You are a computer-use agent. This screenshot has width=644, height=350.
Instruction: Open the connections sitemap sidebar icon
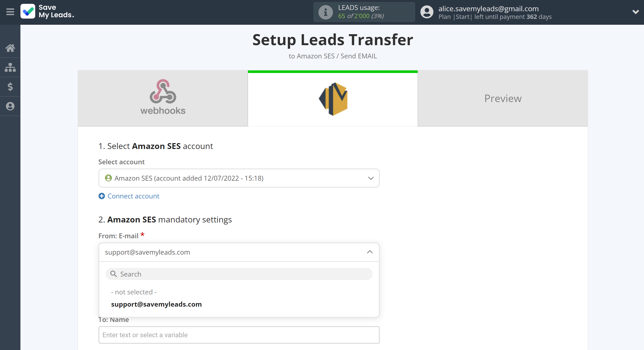point(10,67)
